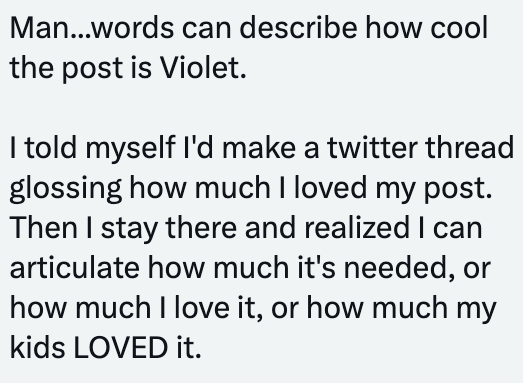The width and height of the screenshot is (523, 383).
Task: Click the word "myself"
Action: click(x=130, y=149)
